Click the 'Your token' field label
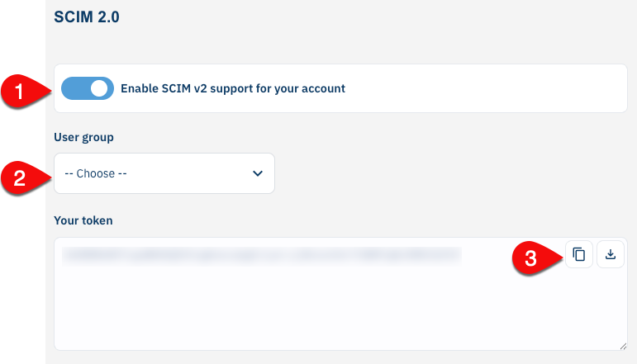The width and height of the screenshot is (637, 364). (x=83, y=220)
